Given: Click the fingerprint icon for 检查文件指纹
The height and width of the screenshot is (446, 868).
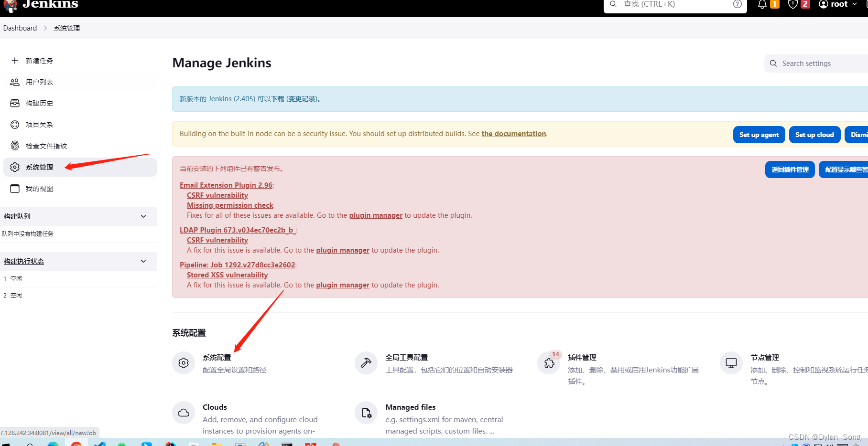Looking at the screenshot, I should [x=15, y=146].
